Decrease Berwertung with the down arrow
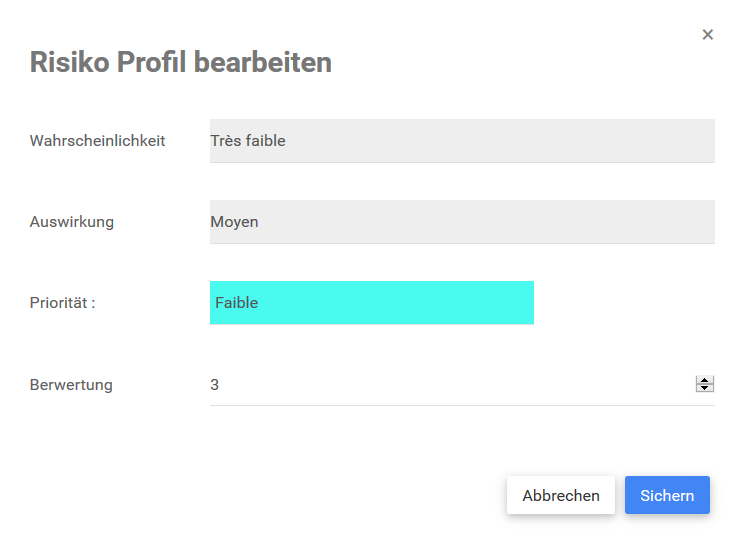 pyautogui.click(x=705, y=388)
